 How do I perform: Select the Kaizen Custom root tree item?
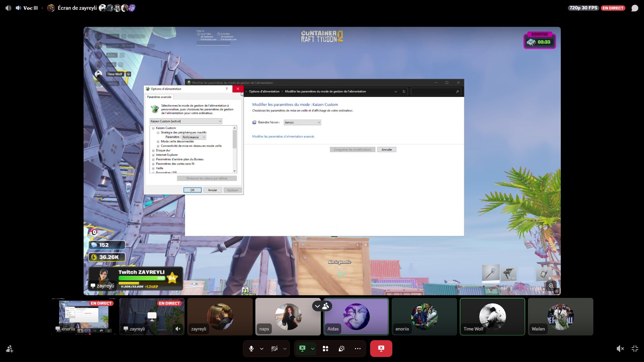pos(166,128)
